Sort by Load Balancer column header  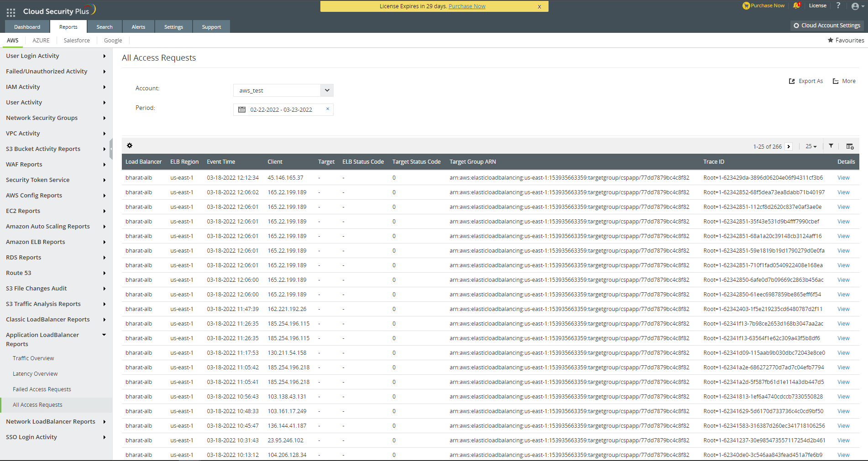pos(143,162)
